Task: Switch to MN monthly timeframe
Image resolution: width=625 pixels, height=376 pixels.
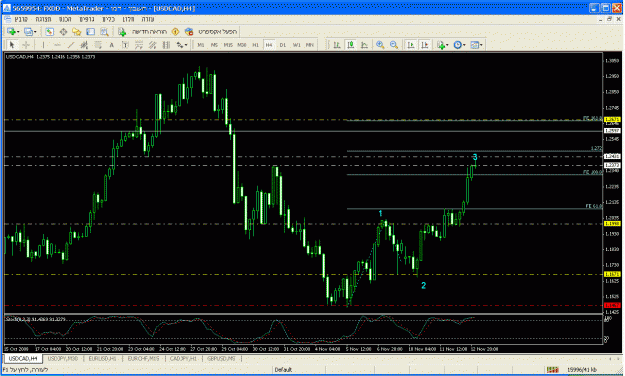Action: (x=309, y=45)
